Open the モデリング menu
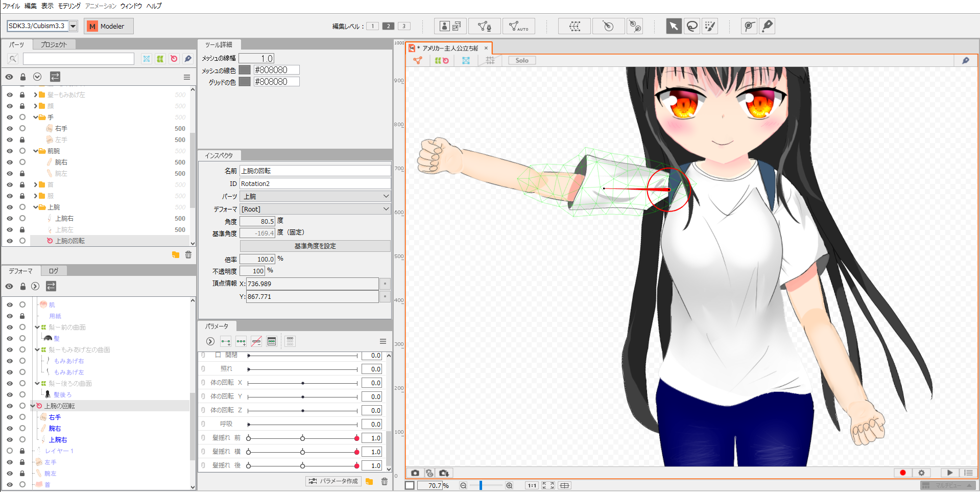This screenshot has height=492, width=980. 69,6
